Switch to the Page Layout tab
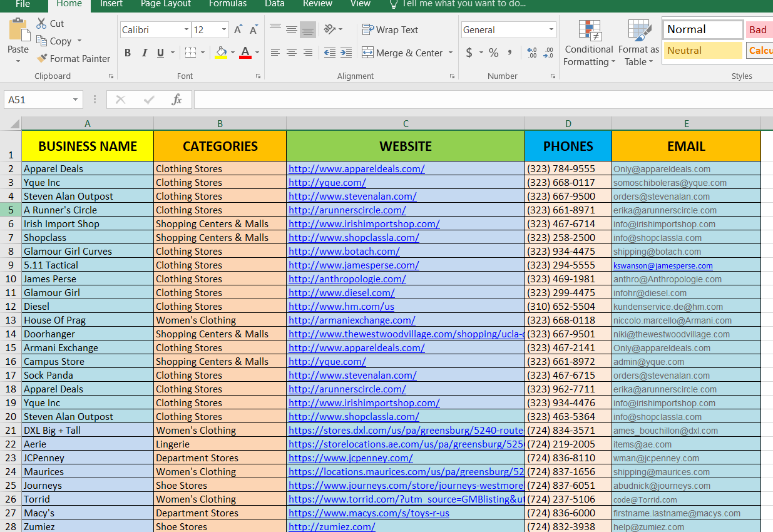 tap(166, 4)
